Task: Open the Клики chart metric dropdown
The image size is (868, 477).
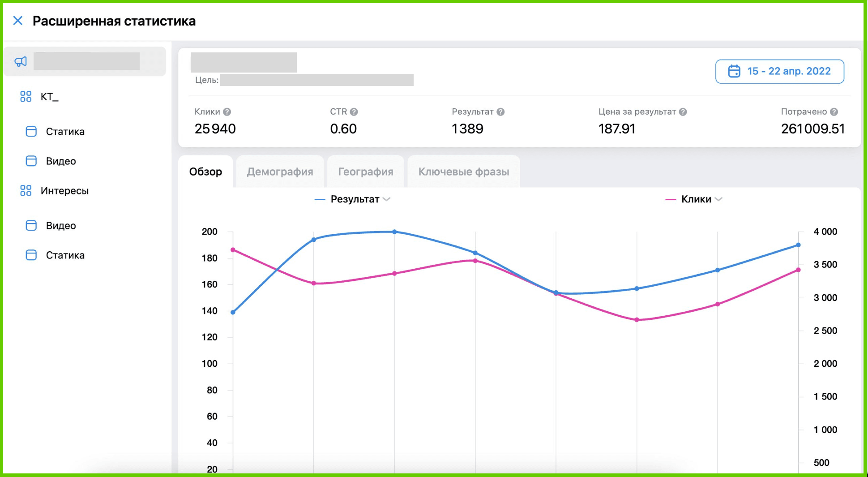Action: [718, 199]
